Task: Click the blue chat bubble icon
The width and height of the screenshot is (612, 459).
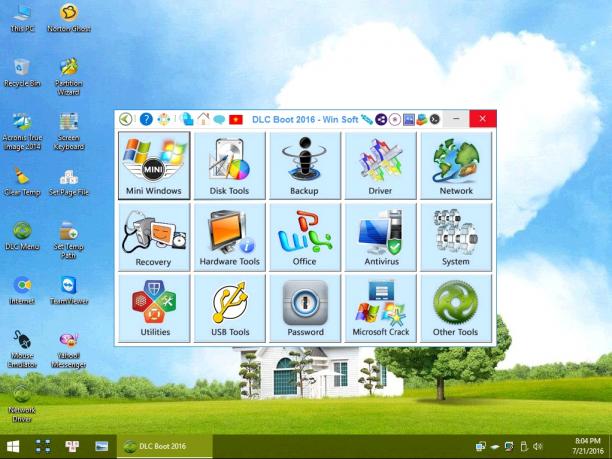Action: tap(219, 119)
